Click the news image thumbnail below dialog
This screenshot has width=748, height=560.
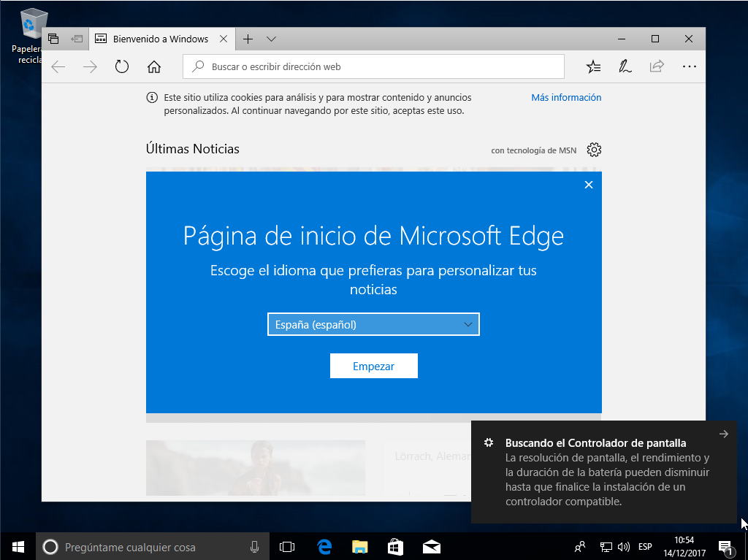[x=256, y=467]
